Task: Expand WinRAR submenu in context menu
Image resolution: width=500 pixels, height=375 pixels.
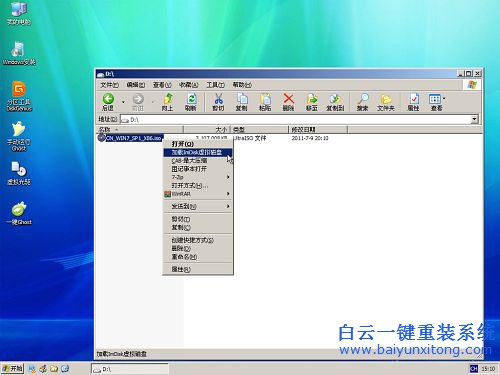Action: click(197, 194)
